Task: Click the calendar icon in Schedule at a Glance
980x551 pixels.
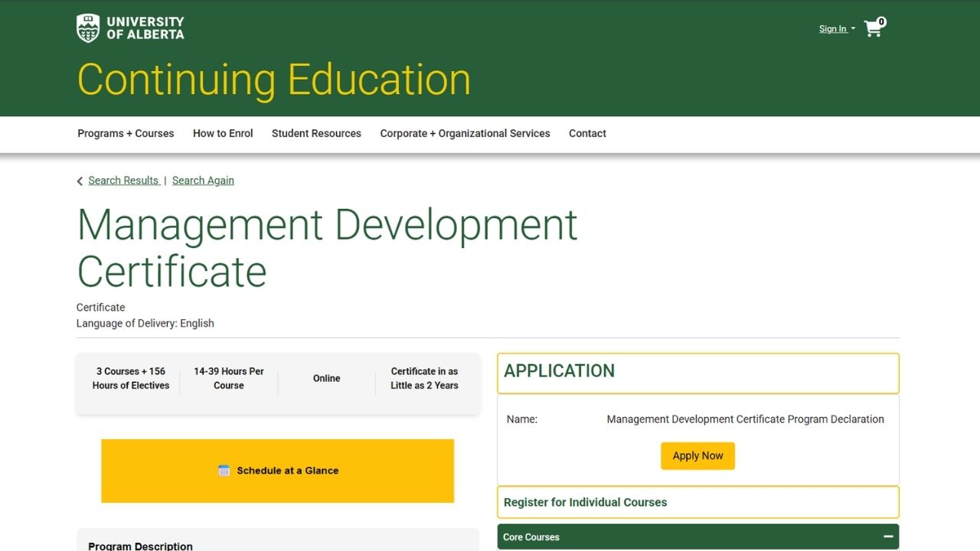Action: point(224,471)
